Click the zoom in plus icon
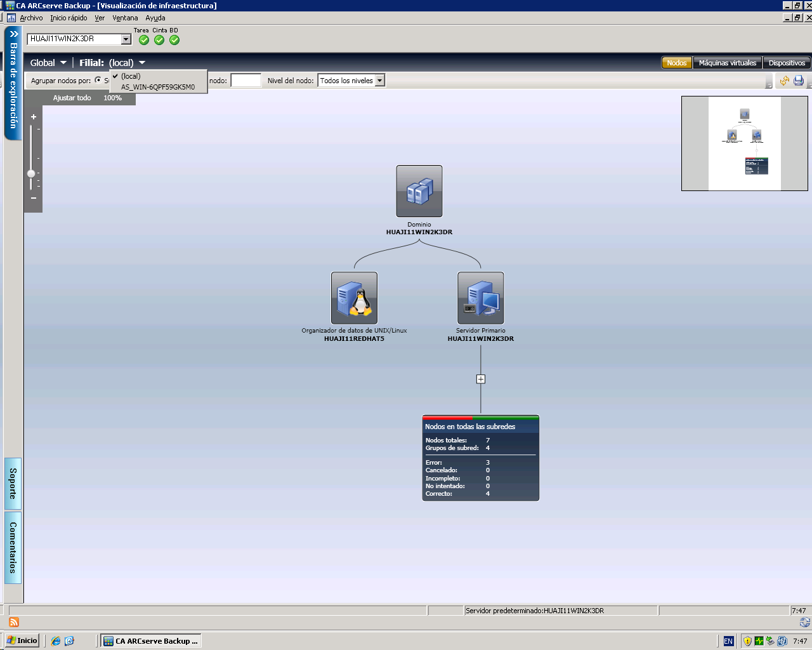The height and width of the screenshot is (650, 812). coord(34,117)
